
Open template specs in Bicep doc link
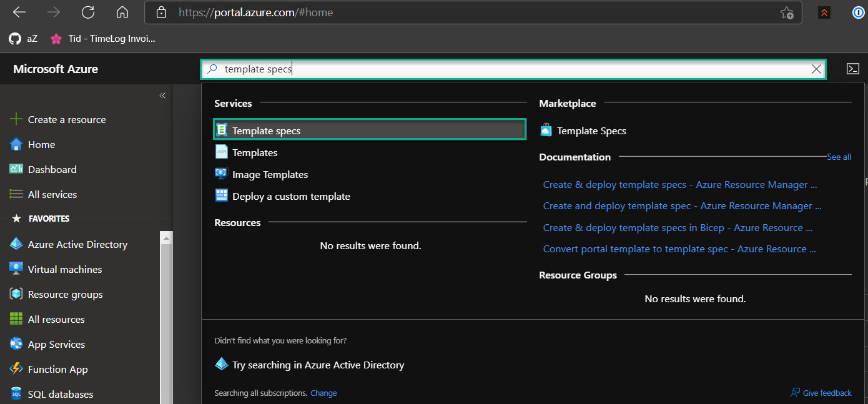(x=678, y=227)
